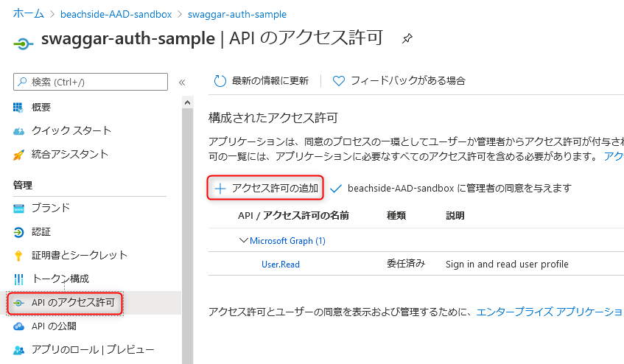The width and height of the screenshot is (624, 364).
Task: Click the アプリのロール people icon
Action: (18, 350)
